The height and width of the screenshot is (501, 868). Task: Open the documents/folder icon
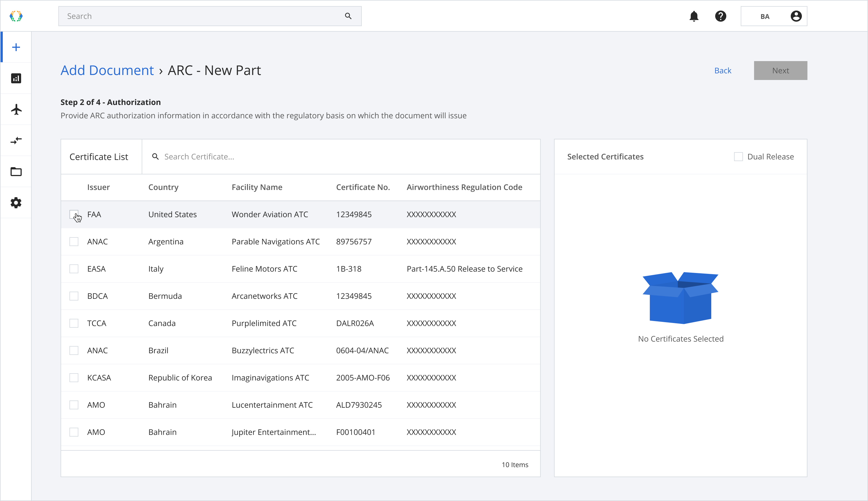point(16,172)
